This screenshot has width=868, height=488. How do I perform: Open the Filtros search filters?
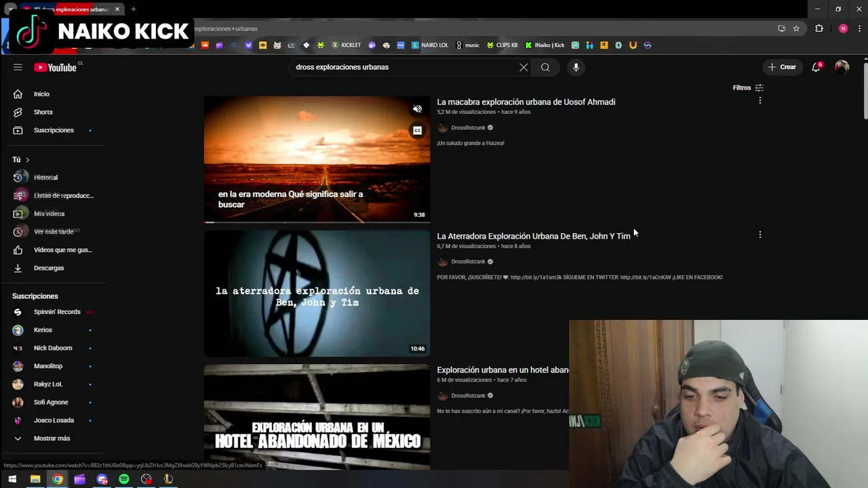point(748,87)
